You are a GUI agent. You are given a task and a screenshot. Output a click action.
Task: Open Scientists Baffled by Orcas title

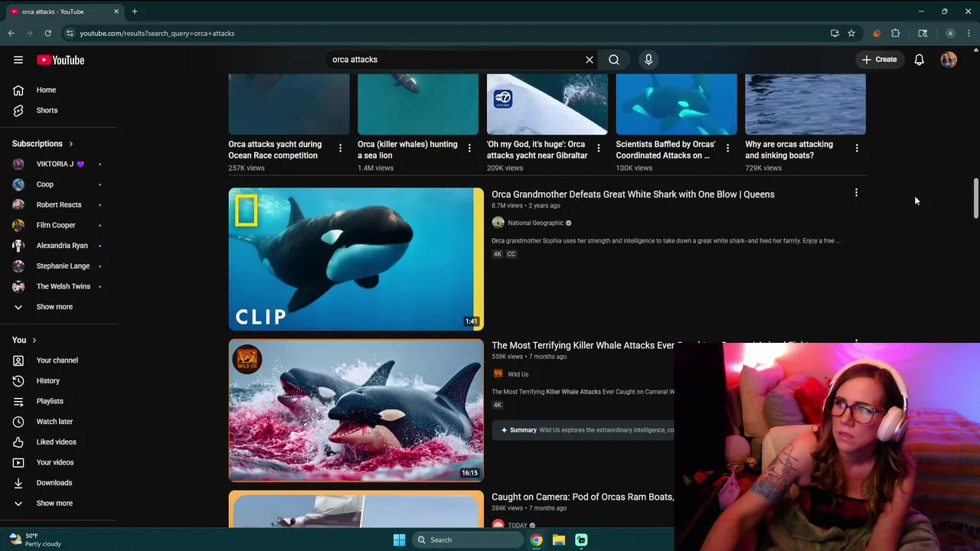pyautogui.click(x=665, y=149)
